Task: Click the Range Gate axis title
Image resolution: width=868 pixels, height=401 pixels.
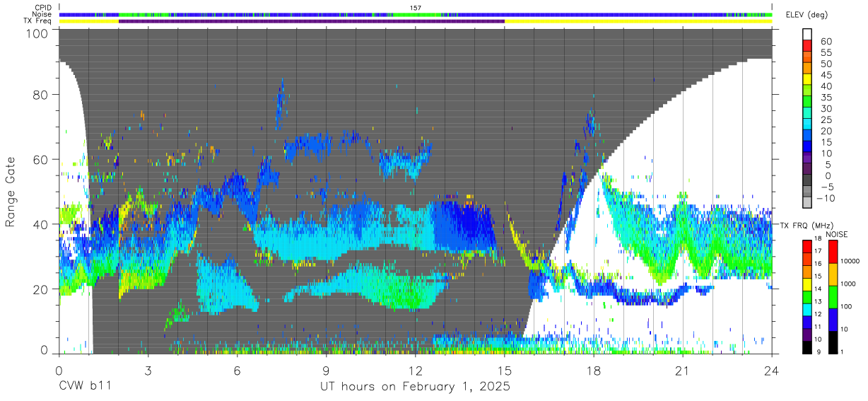Action: (11, 192)
